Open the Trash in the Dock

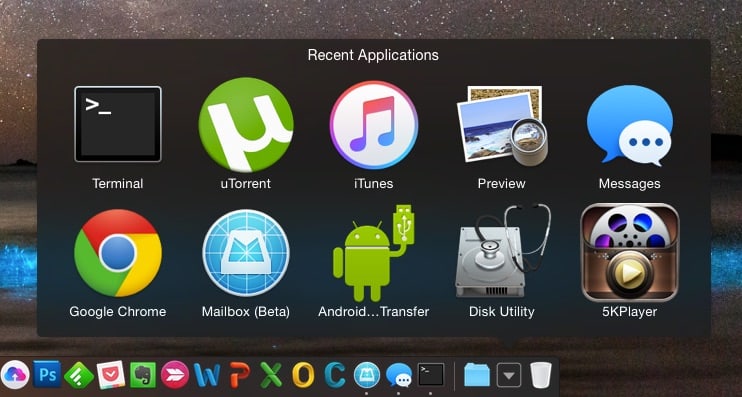[x=541, y=375]
